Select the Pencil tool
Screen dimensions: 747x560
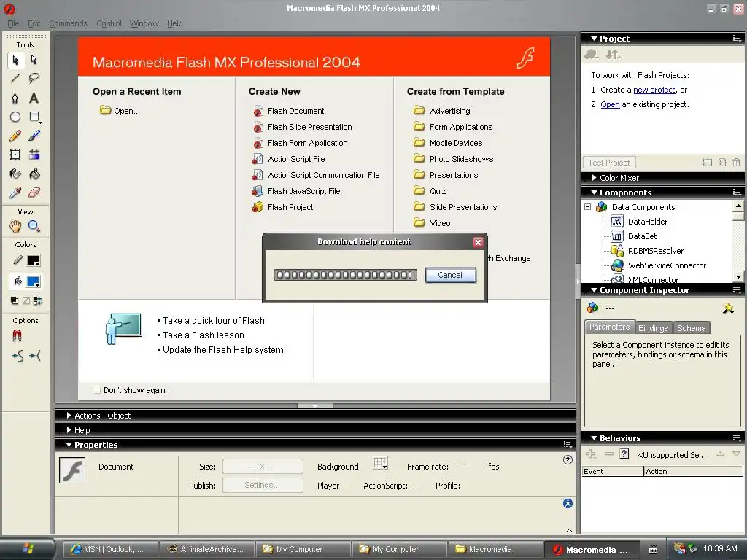point(15,136)
